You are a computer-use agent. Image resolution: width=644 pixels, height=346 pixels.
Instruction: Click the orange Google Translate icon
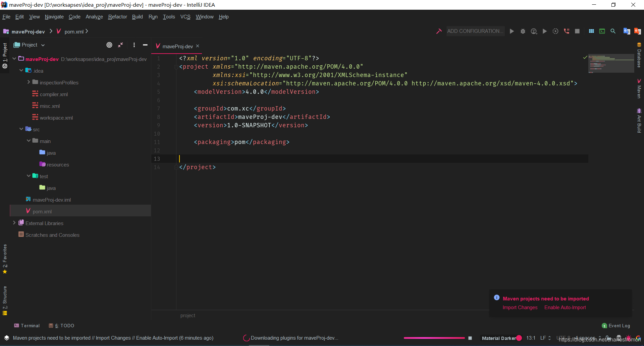coord(637,31)
